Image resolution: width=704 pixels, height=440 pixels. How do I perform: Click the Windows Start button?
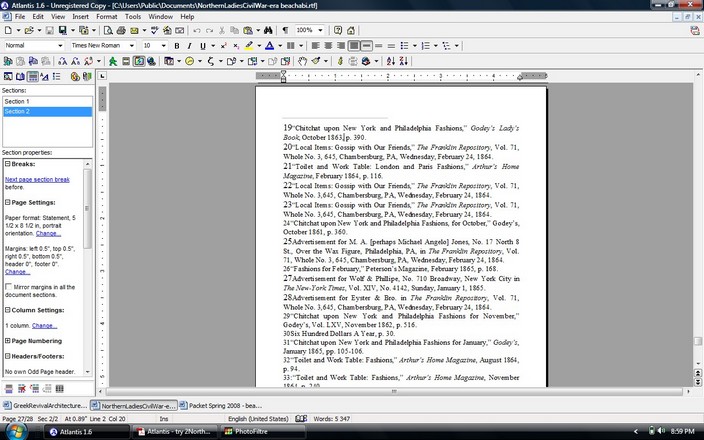pyautogui.click(x=16, y=431)
